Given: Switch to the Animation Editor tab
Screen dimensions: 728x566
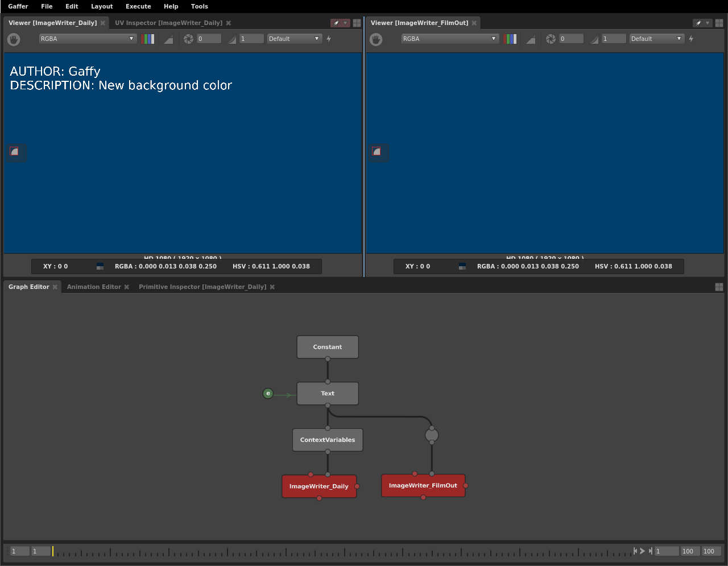Looking at the screenshot, I should point(94,287).
